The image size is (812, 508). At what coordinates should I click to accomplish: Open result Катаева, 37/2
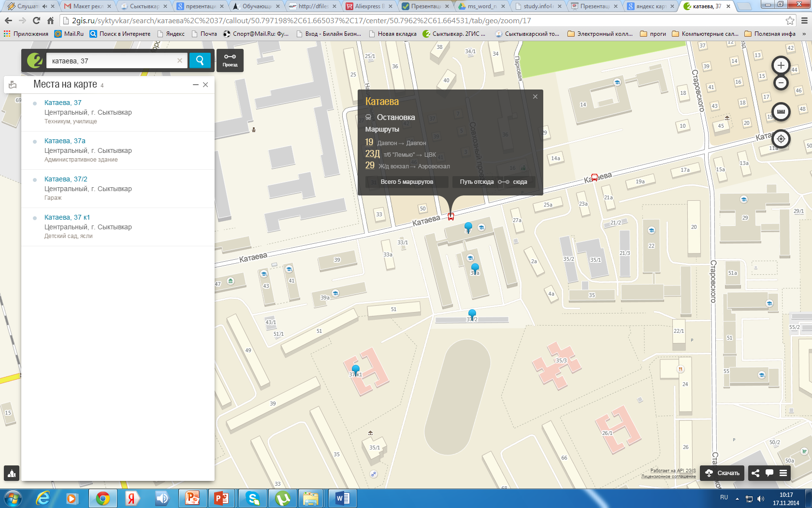(x=66, y=179)
